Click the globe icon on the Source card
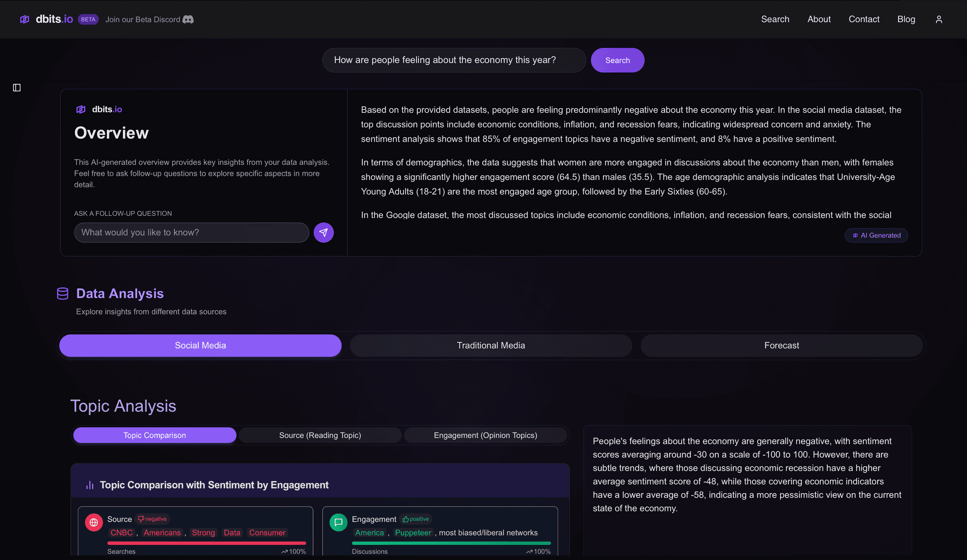 tap(94, 522)
